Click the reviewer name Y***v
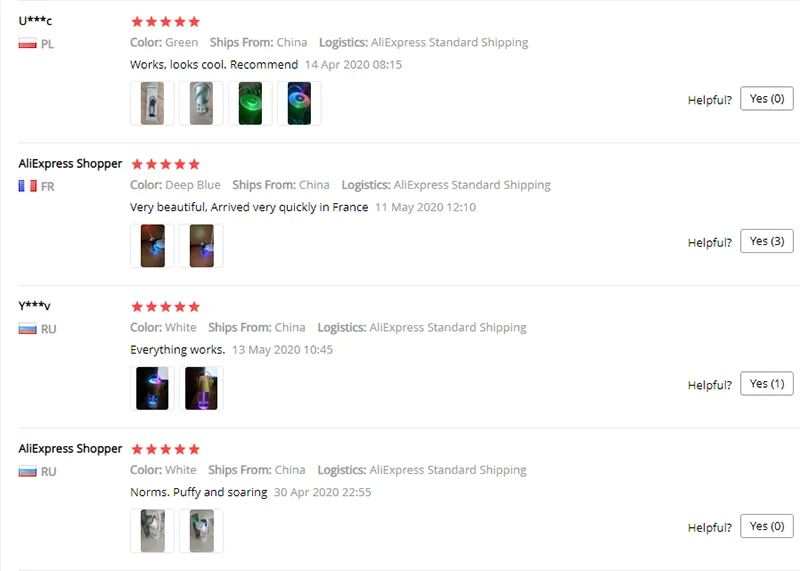 point(34,306)
